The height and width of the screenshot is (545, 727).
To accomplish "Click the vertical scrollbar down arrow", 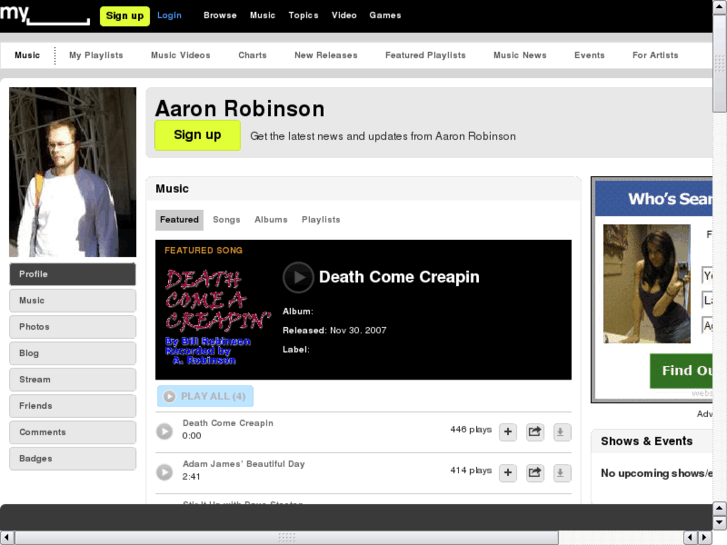I will [720, 523].
